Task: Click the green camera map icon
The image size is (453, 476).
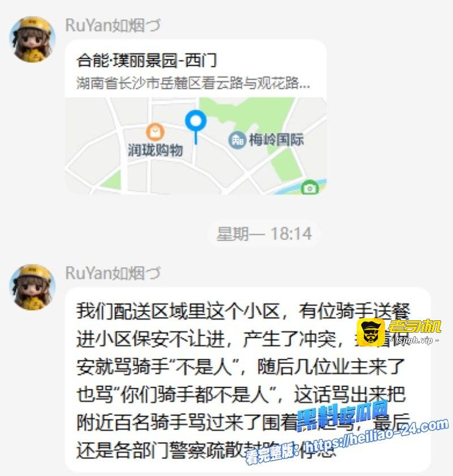Action: [310, 188]
